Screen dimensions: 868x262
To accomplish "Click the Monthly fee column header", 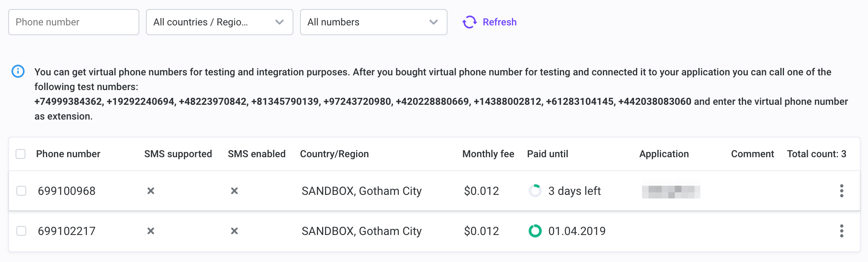I will [488, 154].
